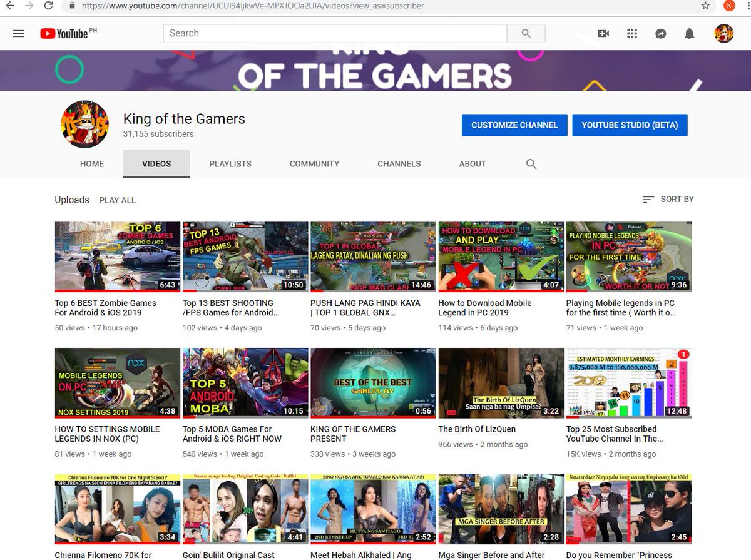Click the King of the Gamers channel name

184,119
